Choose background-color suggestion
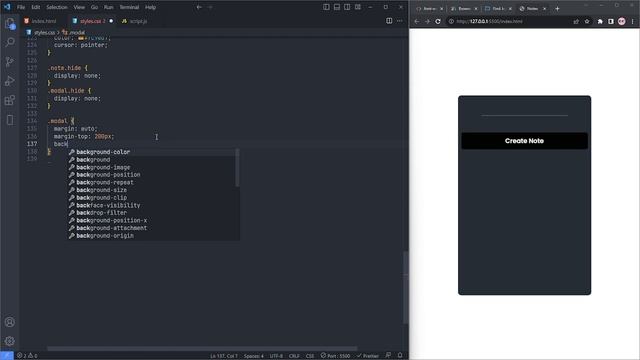640x360 pixels. pos(153,152)
